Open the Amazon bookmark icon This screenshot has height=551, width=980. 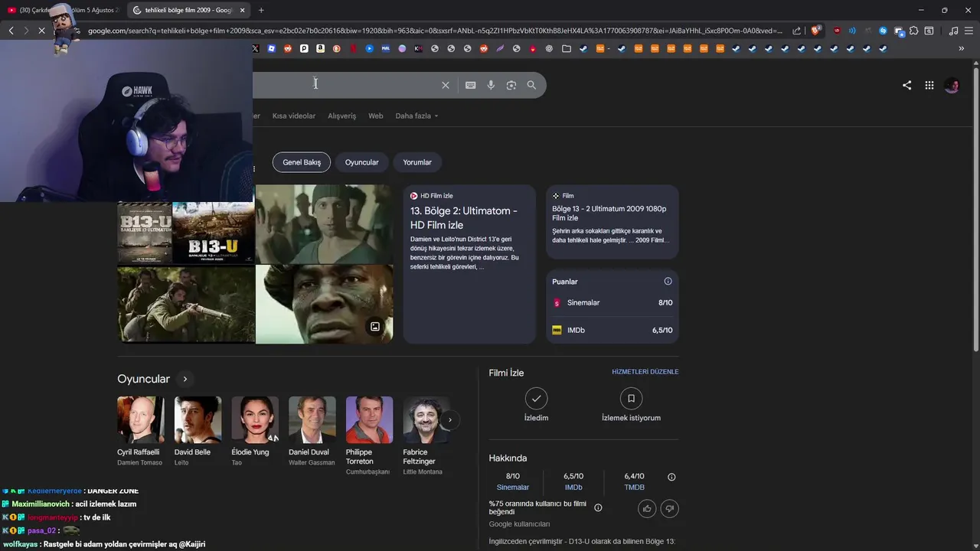[x=320, y=48]
